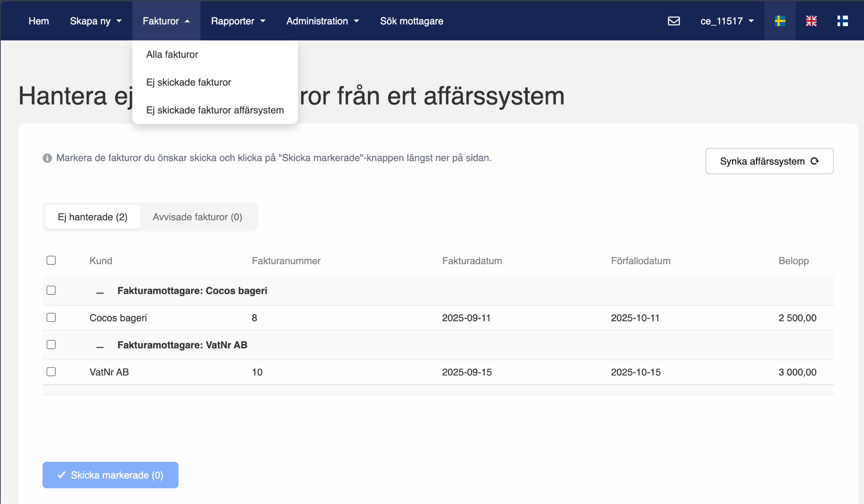The height and width of the screenshot is (504, 864).
Task: Choose Alla fakturor from the menu
Action: point(172,54)
